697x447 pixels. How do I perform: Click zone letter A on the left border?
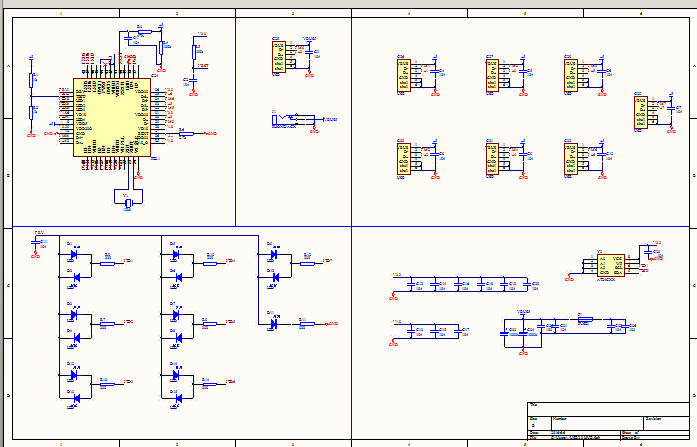point(8,66)
